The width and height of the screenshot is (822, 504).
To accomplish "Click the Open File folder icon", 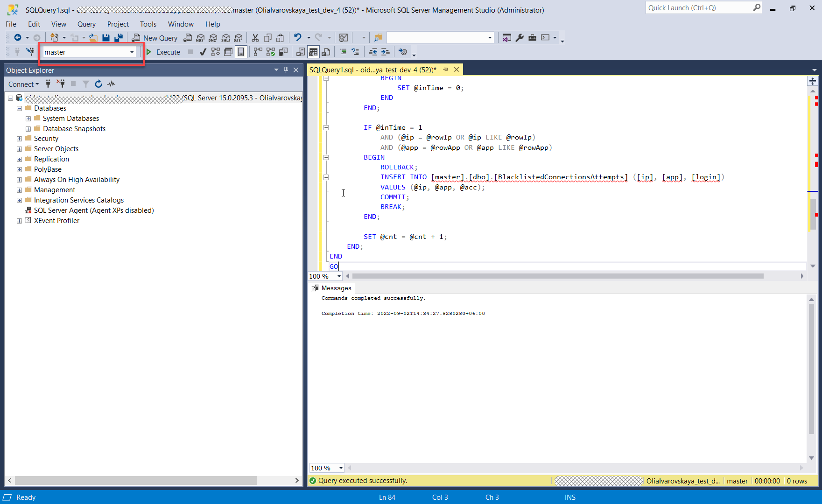I will (x=93, y=38).
